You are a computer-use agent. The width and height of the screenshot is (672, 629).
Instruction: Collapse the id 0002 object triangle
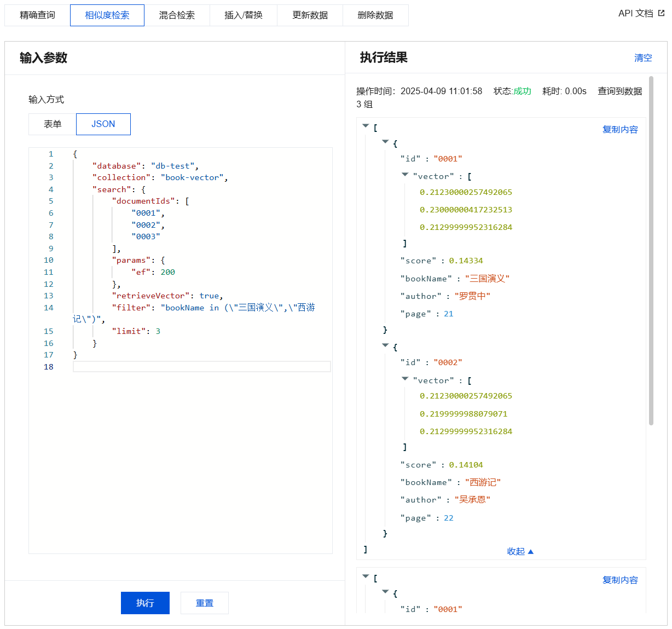pyautogui.click(x=385, y=345)
